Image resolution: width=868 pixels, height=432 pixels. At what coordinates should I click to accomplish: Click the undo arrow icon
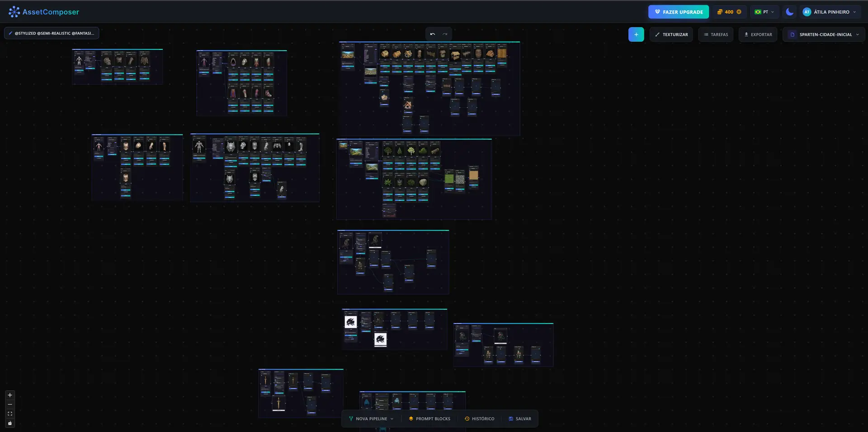[433, 34]
